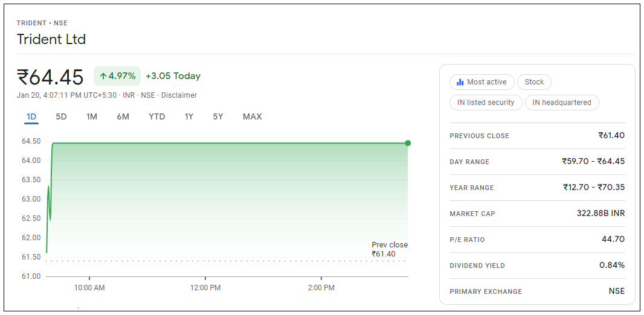
Task: Switch to the 5D chart tab
Action: 61,116
